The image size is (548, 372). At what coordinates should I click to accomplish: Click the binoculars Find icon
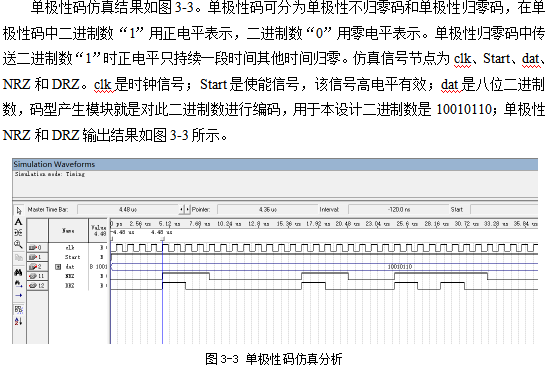pyautogui.click(x=19, y=272)
